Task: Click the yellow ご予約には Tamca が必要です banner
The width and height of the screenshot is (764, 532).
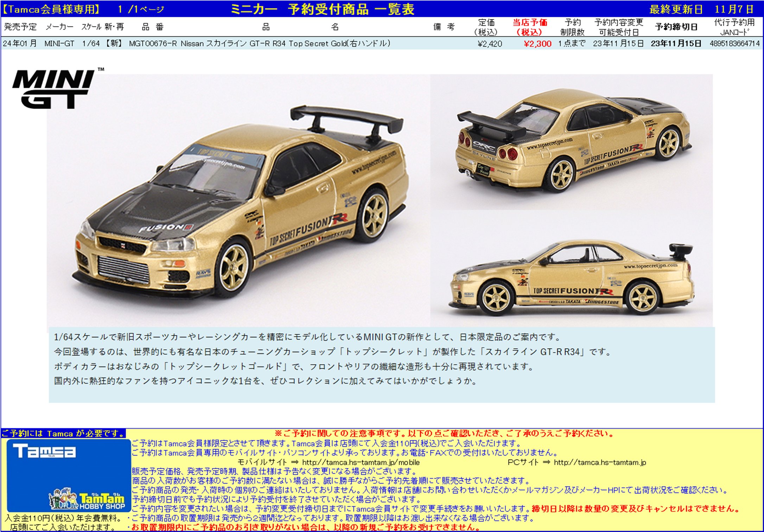Action: tap(63, 434)
